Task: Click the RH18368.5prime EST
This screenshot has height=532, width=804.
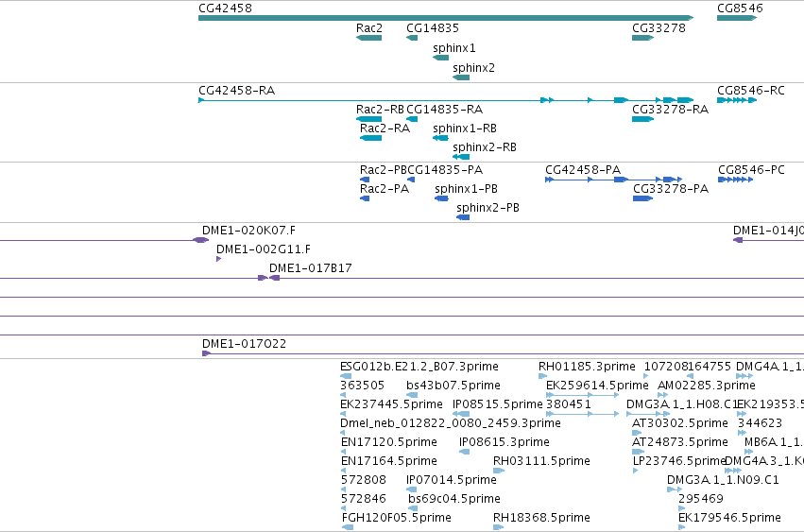Action: tap(499, 527)
